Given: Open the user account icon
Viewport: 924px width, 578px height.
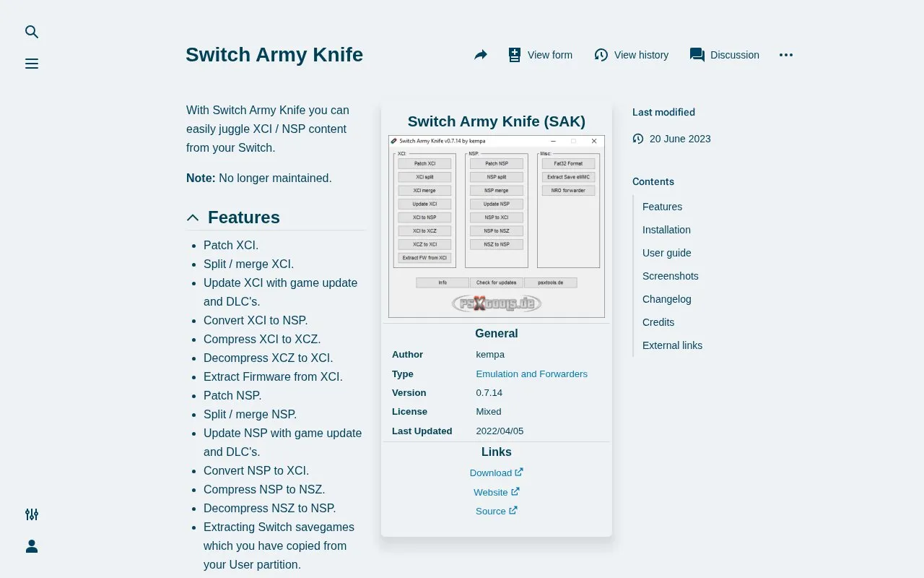Looking at the screenshot, I should 32,546.
